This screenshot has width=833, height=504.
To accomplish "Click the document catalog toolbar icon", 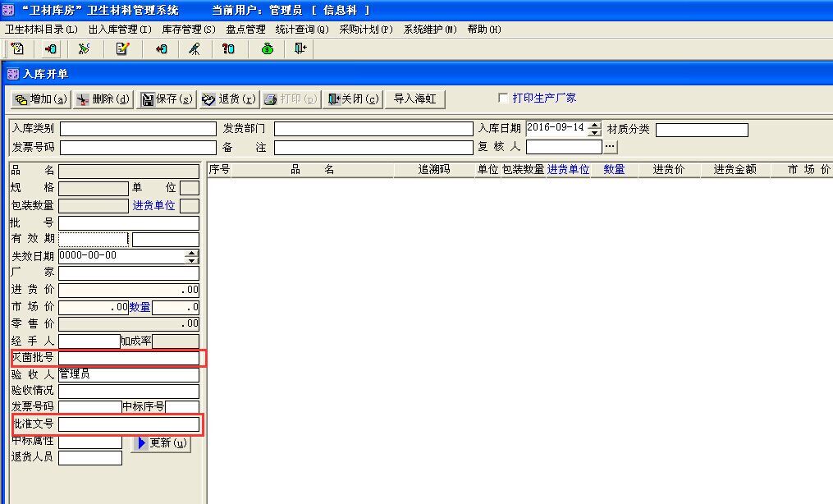I will pyautogui.click(x=17, y=49).
